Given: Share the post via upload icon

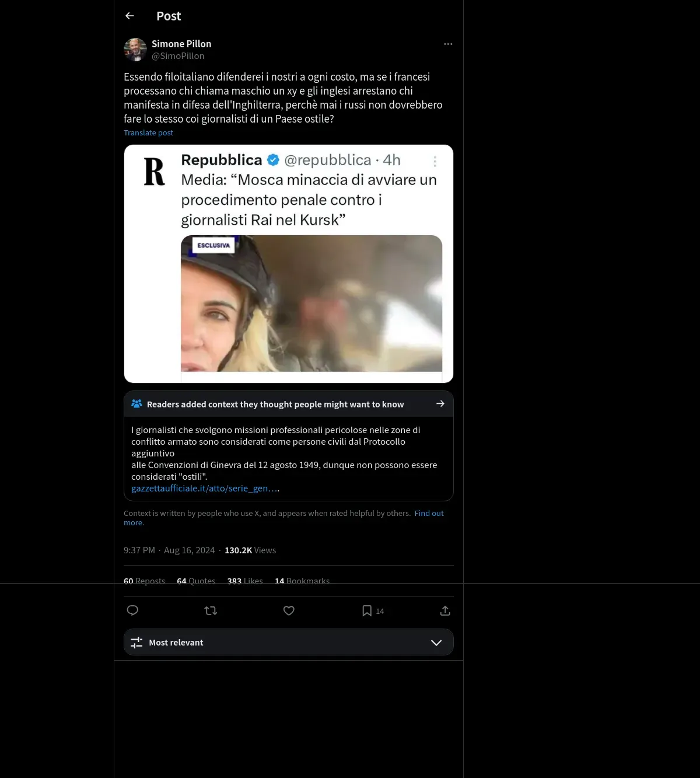Looking at the screenshot, I should click(x=445, y=610).
